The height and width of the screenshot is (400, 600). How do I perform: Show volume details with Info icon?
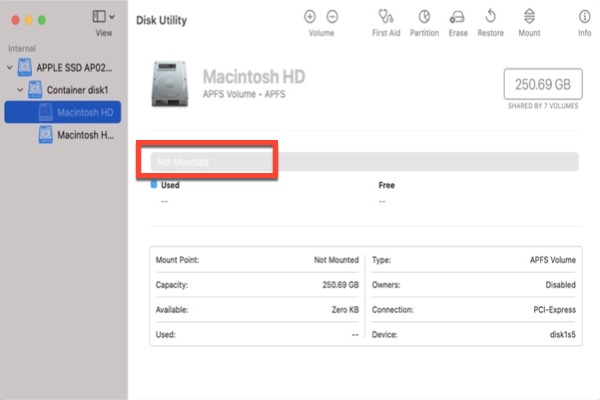pyautogui.click(x=584, y=17)
